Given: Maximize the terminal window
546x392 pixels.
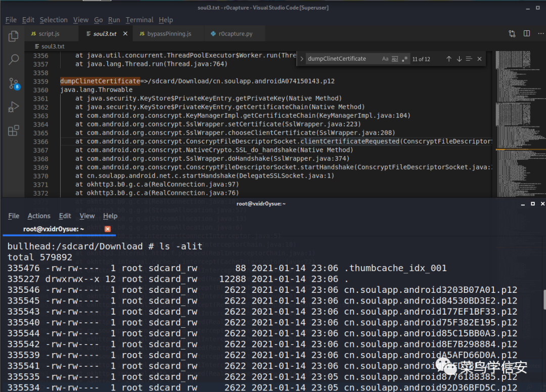Looking at the screenshot, I should click(533, 203).
